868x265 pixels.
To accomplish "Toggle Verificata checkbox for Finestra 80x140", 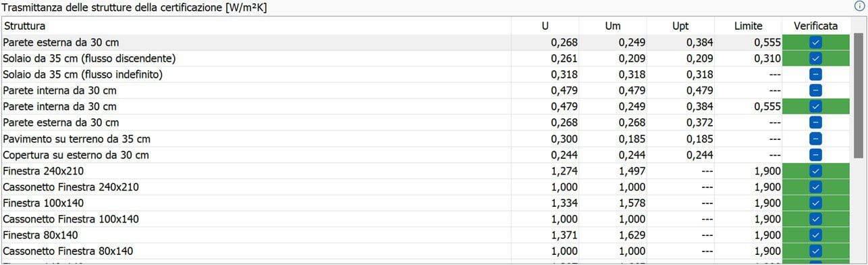I will point(815,235).
